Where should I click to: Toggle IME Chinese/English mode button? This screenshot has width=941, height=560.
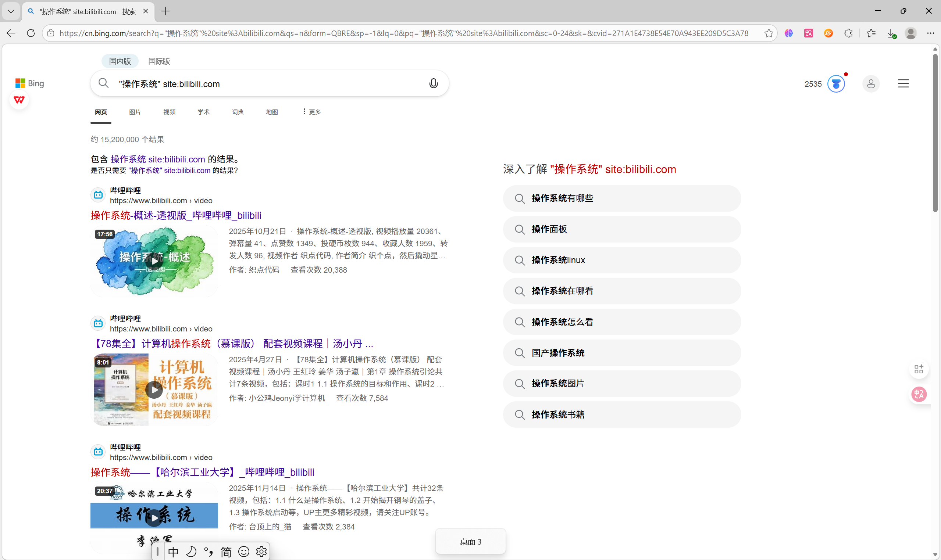pos(173,552)
